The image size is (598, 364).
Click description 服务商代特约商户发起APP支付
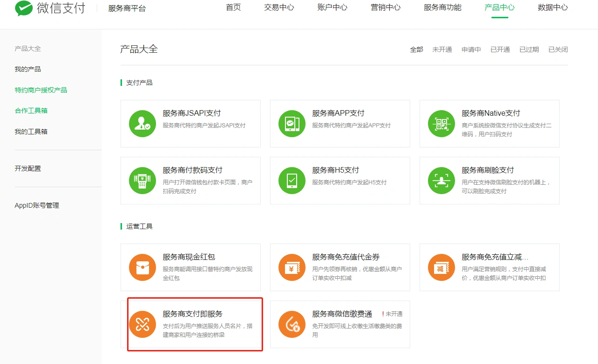click(x=351, y=125)
